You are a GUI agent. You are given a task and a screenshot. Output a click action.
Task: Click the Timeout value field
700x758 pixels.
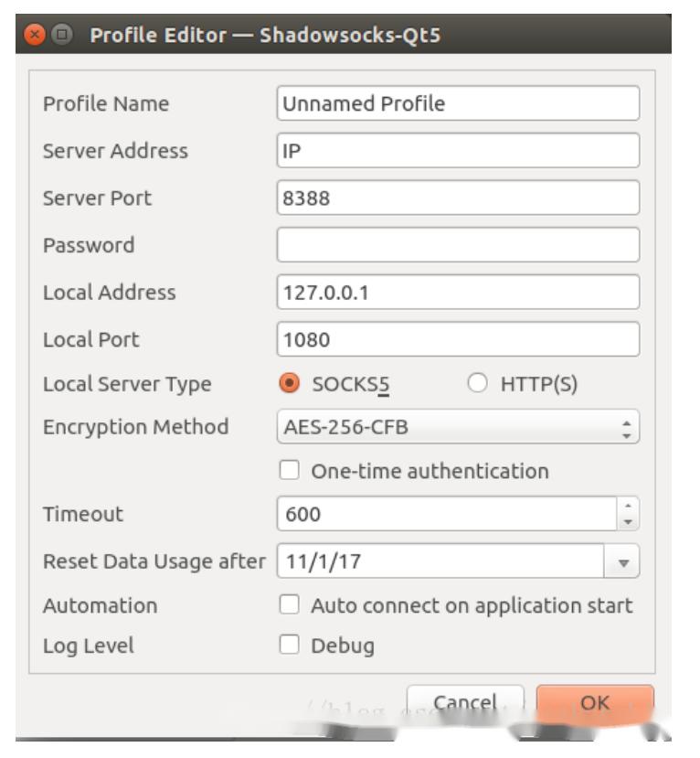(446, 514)
